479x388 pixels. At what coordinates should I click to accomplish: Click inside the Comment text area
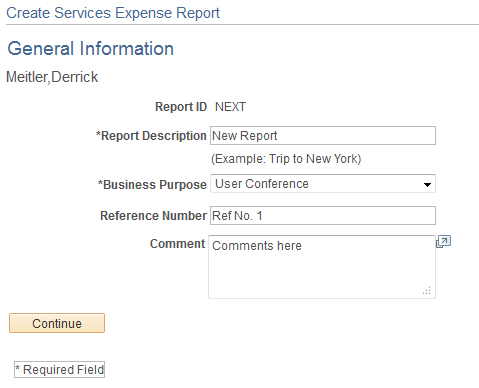click(322, 267)
